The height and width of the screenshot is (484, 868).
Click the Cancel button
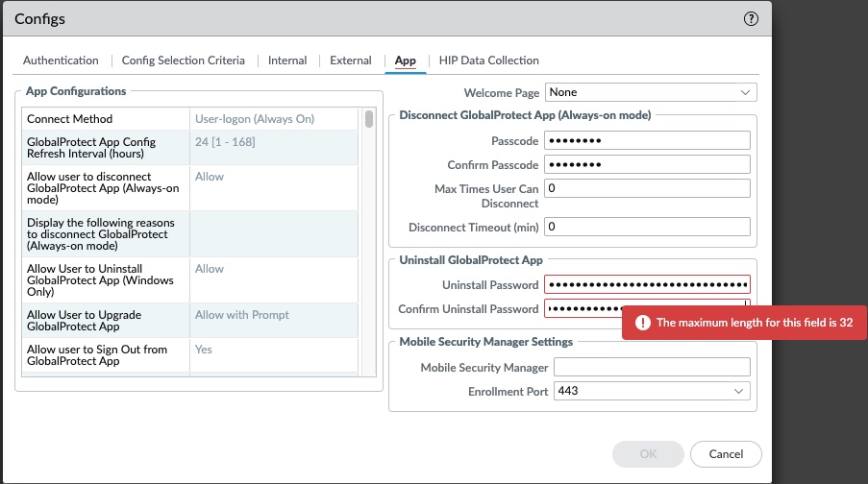point(726,453)
